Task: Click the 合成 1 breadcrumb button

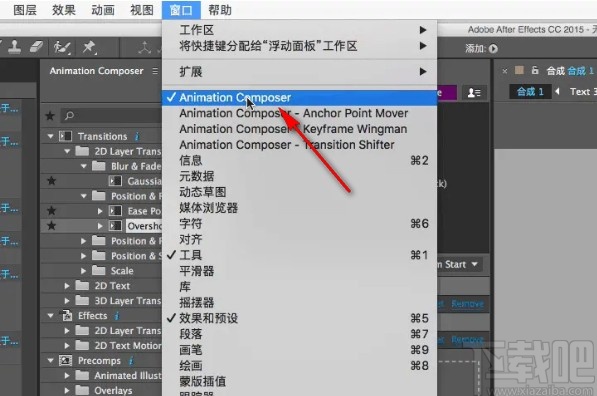Action: (530, 92)
